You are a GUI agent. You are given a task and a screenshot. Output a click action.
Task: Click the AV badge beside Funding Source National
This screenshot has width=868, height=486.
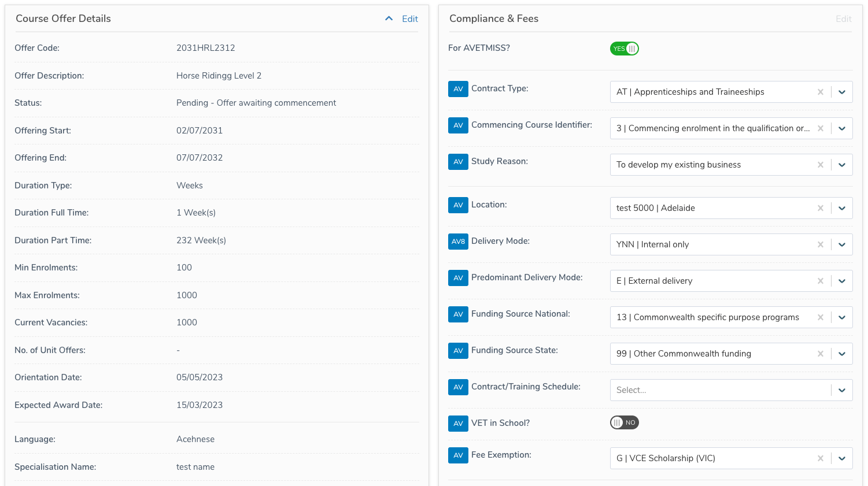[x=458, y=314]
